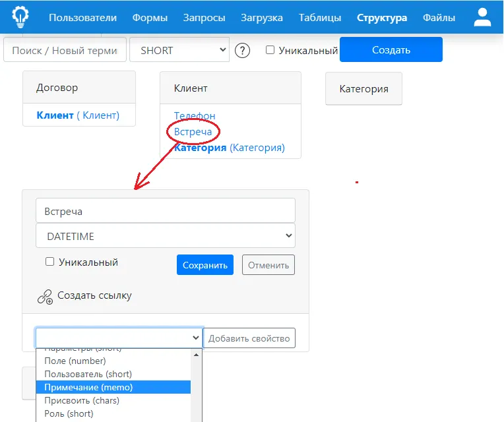Screen dimensions: 504x422
Task: Focus the Поиск / Новый термин field
Action: pyautogui.click(x=65, y=49)
